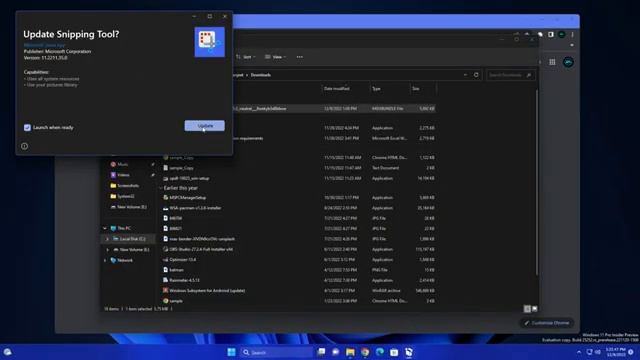Open Microsoft Store from the taskbar
Image resolution: width=640 pixels, height=360 pixels.
[394, 352]
